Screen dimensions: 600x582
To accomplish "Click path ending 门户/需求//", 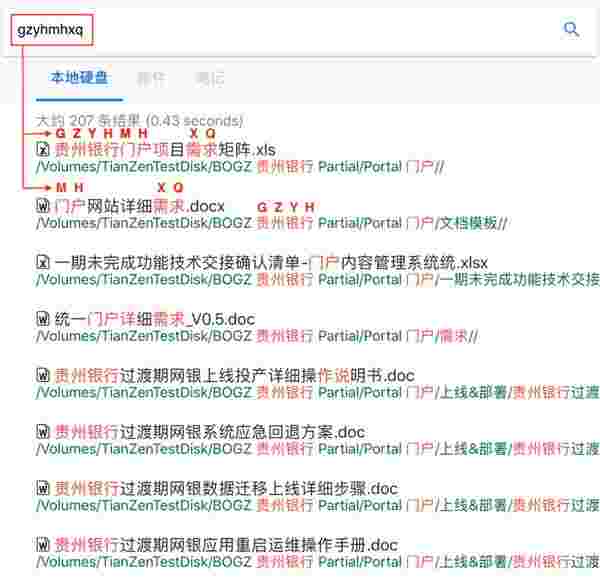I will [257, 336].
